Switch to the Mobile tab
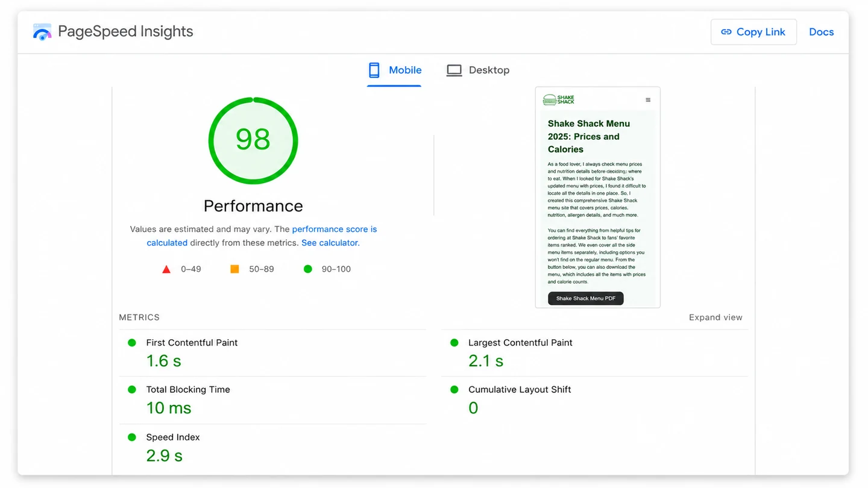The image size is (868, 488). (394, 70)
